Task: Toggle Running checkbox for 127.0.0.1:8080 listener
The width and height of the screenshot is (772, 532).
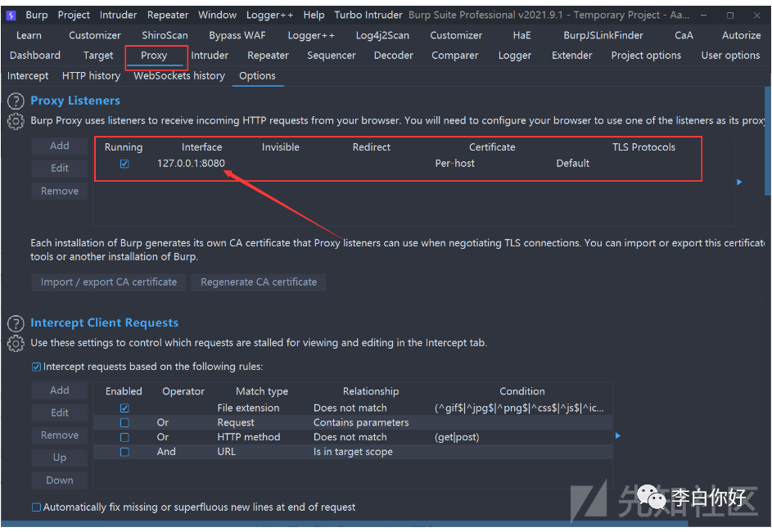Action: [124, 164]
